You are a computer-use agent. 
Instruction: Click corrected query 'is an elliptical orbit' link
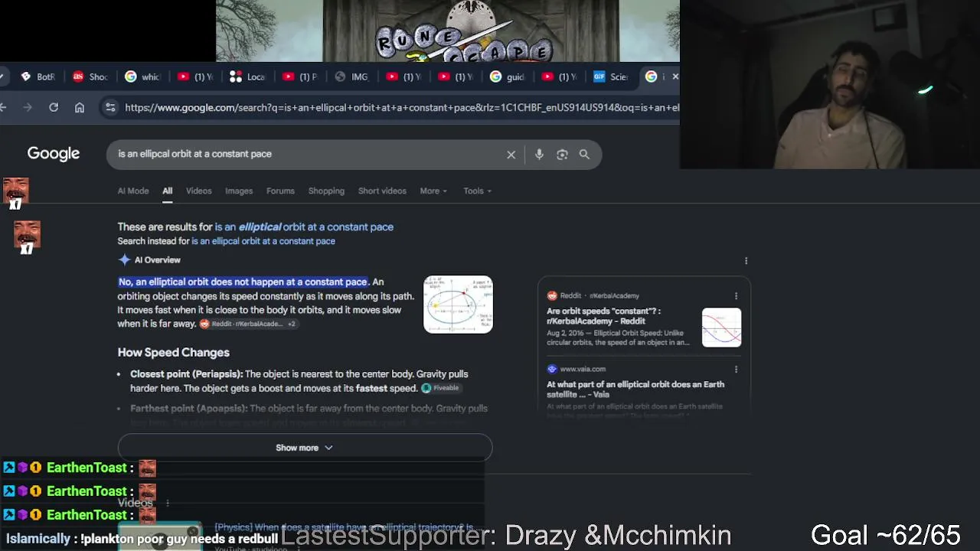(x=304, y=227)
